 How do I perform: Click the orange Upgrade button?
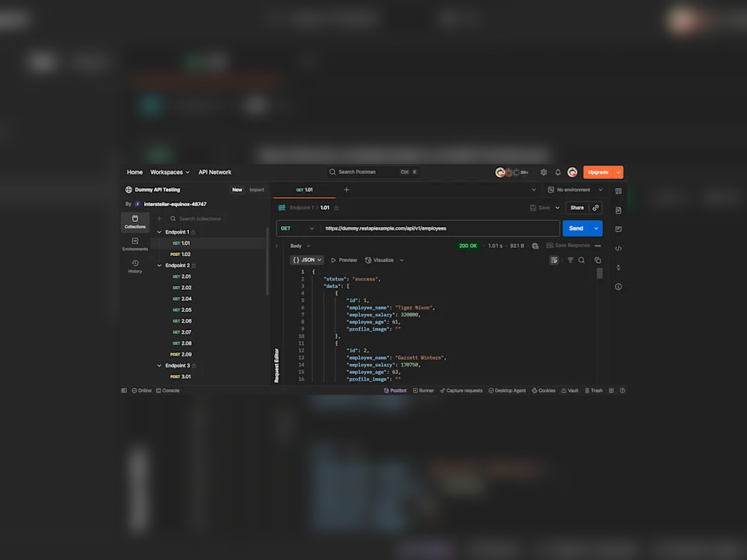tap(598, 172)
